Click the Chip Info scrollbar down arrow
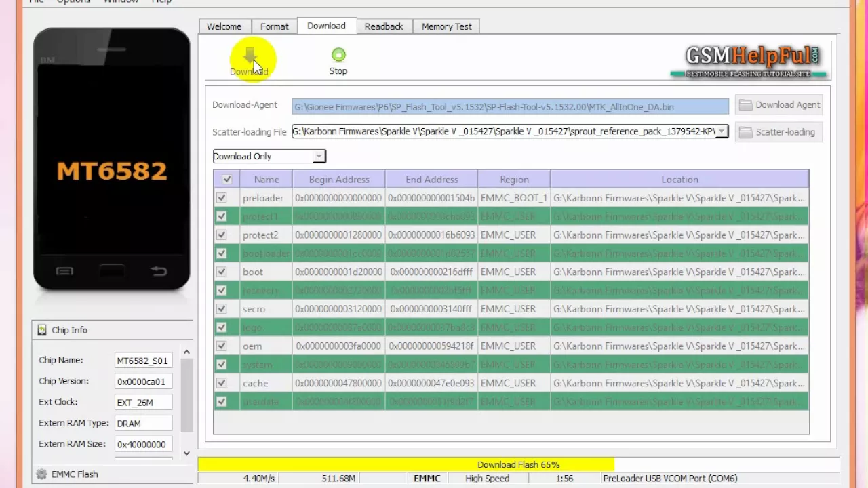The image size is (868, 488). point(186,453)
